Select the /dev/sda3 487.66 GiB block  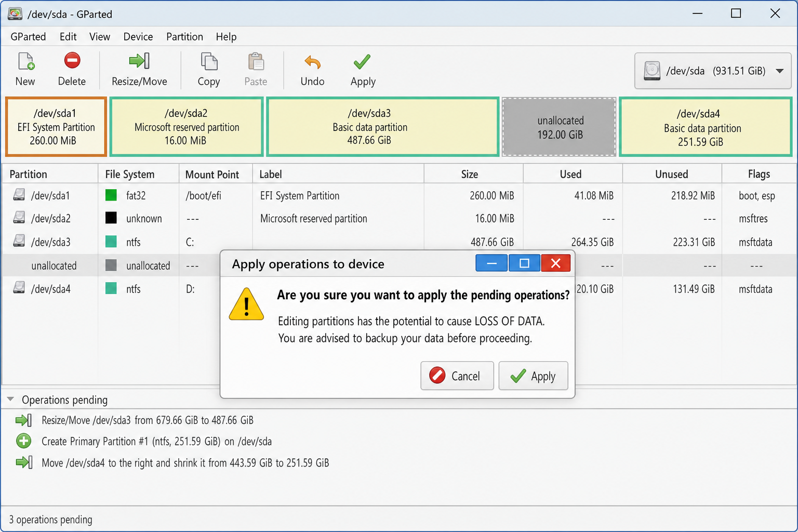[383, 127]
